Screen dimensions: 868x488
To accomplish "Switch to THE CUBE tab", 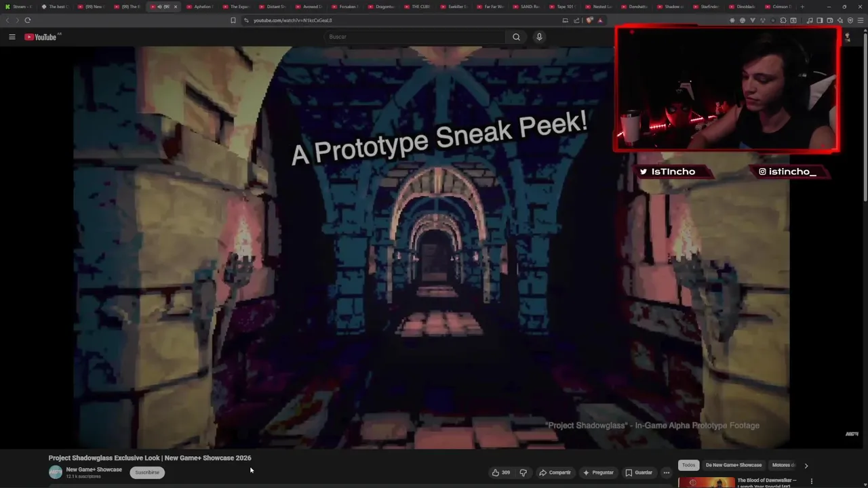I will (x=418, y=7).
